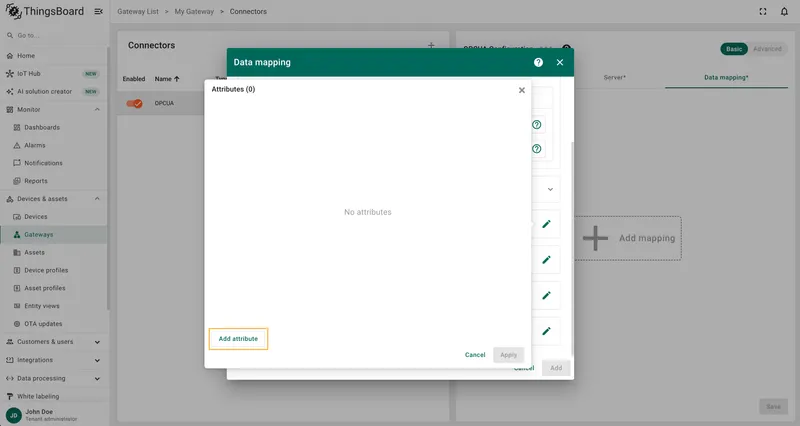Close the Data mapping dialog
This screenshot has width=800, height=426.
[x=560, y=62]
